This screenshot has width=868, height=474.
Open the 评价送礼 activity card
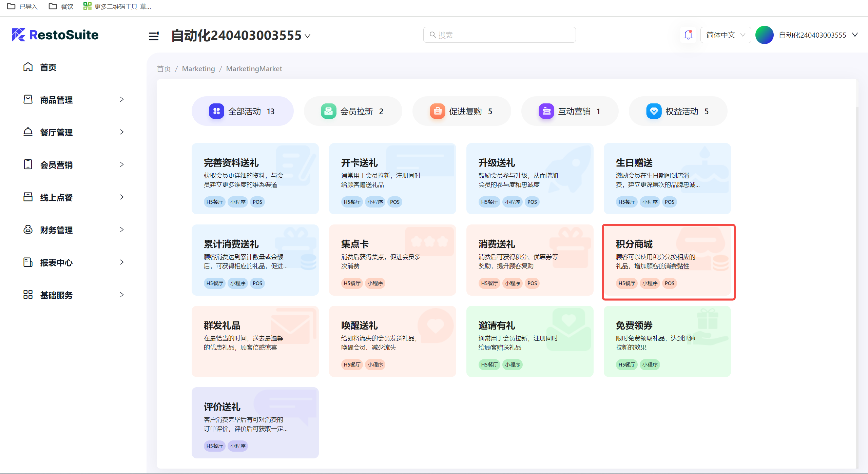(x=255, y=423)
